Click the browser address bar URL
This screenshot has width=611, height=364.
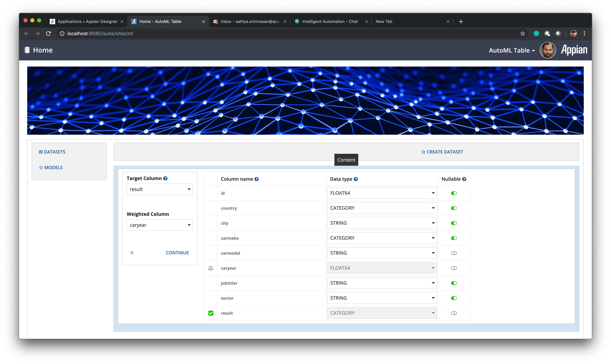(100, 34)
